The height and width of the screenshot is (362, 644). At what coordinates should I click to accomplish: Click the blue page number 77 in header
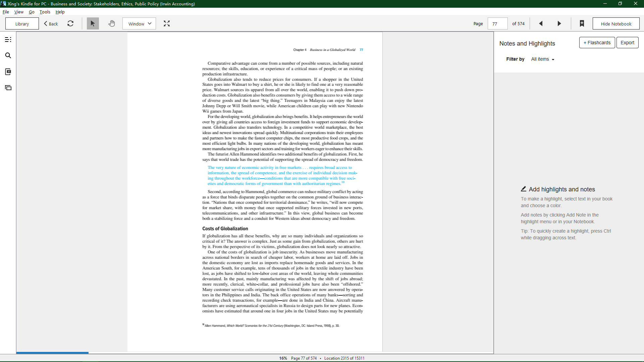(361, 50)
